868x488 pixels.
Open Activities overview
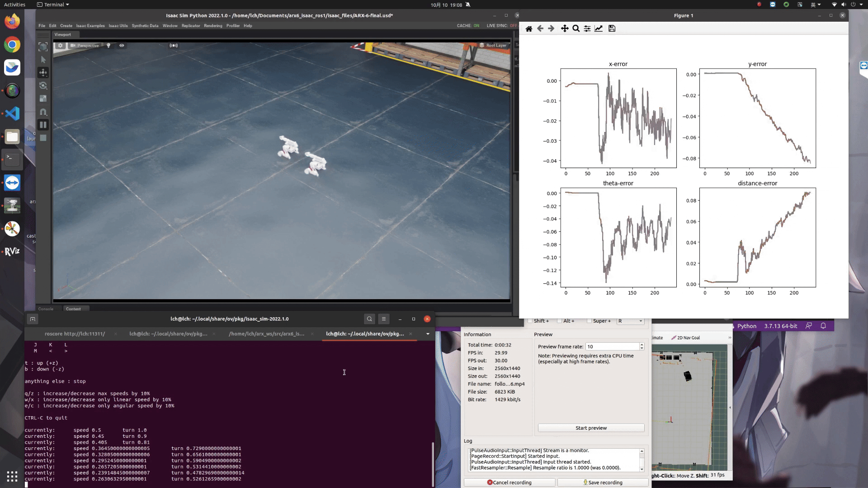tap(14, 5)
